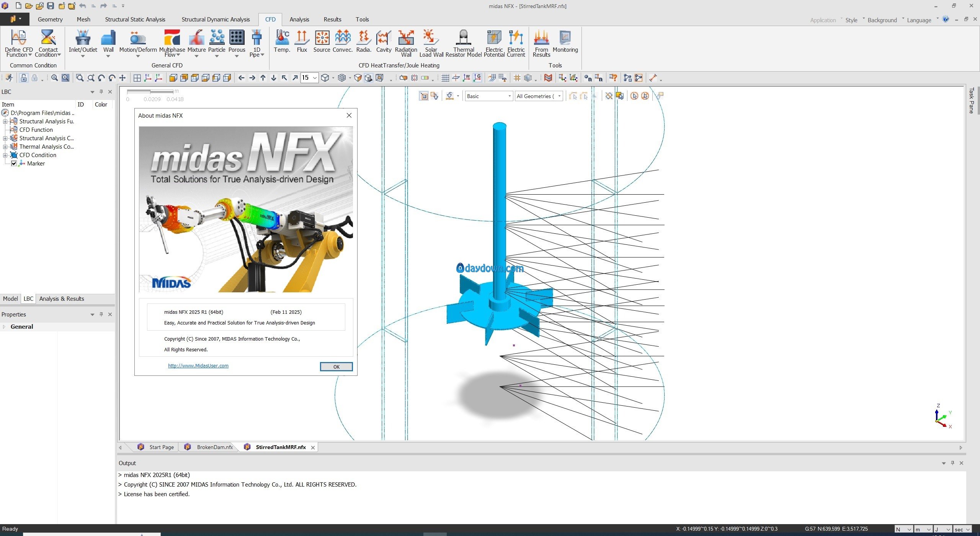Open the Convec. condition tool
The image size is (980, 536).
click(x=343, y=41)
